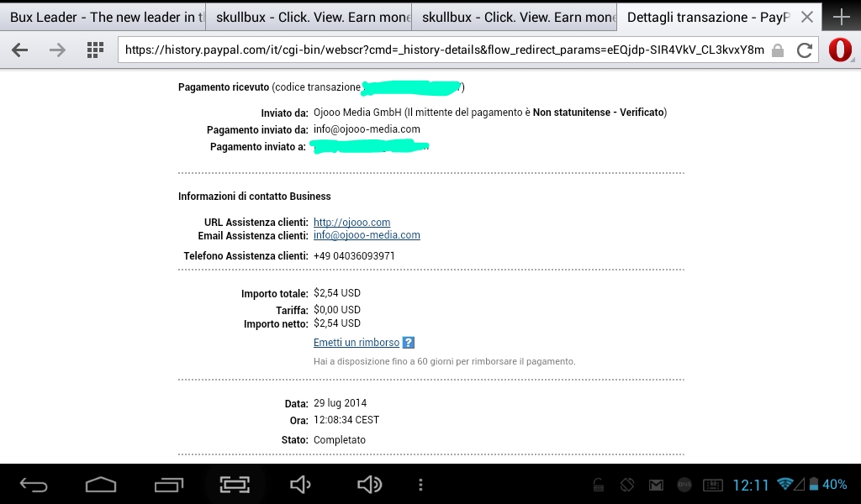
Task: Reload the PayPal page
Action: tap(805, 50)
